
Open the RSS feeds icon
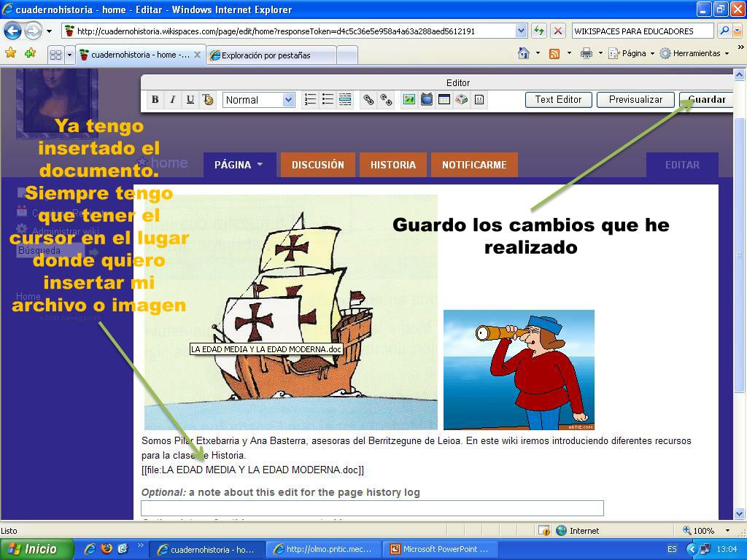554,53
